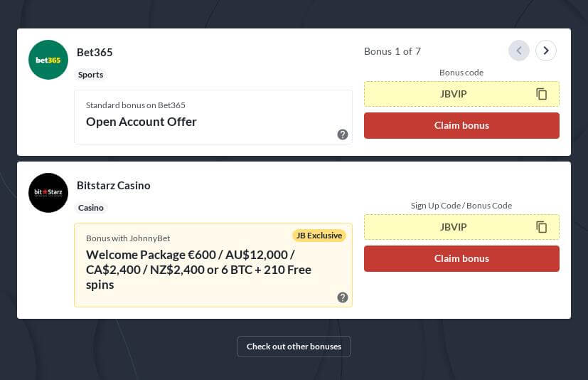Open help icon for Open Account Offer
588x380 pixels.
[343, 134]
